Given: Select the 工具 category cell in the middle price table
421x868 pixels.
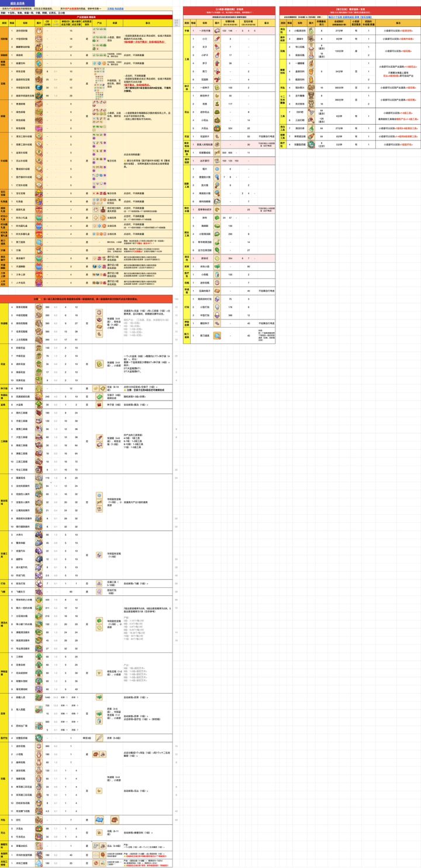Looking at the screenshot, I should [187, 58].
